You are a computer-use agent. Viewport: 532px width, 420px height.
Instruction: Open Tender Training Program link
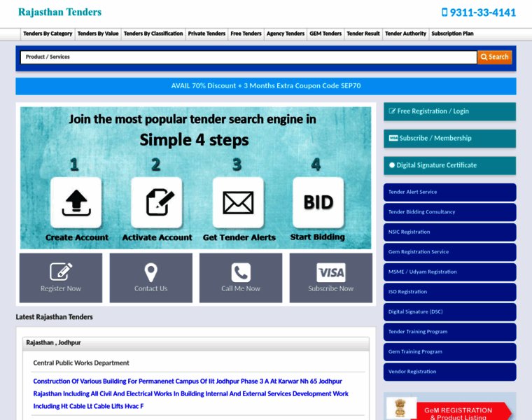click(x=450, y=332)
